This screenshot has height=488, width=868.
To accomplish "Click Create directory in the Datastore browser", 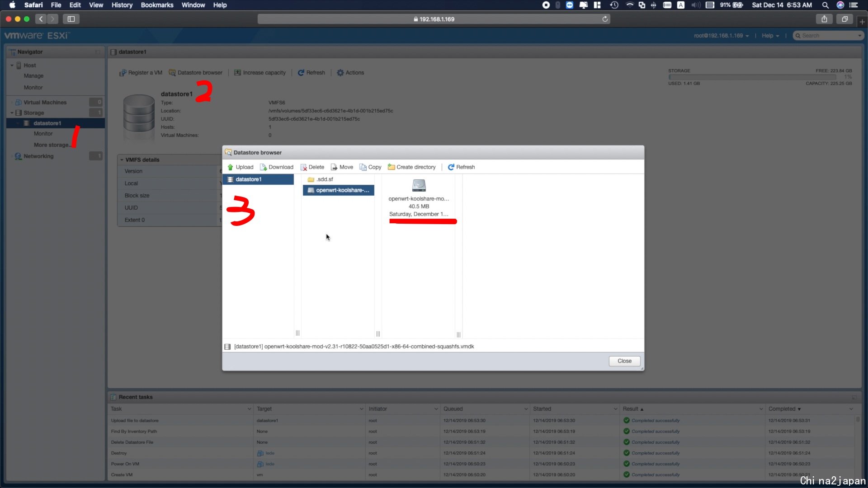I will pyautogui.click(x=412, y=167).
